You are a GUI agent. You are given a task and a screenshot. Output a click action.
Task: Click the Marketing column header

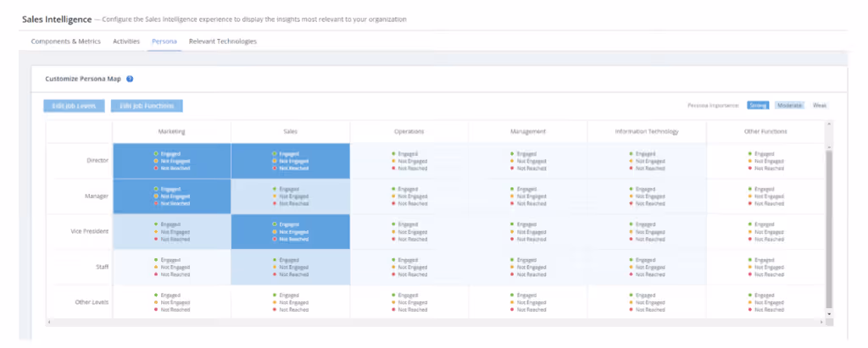click(171, 132)
